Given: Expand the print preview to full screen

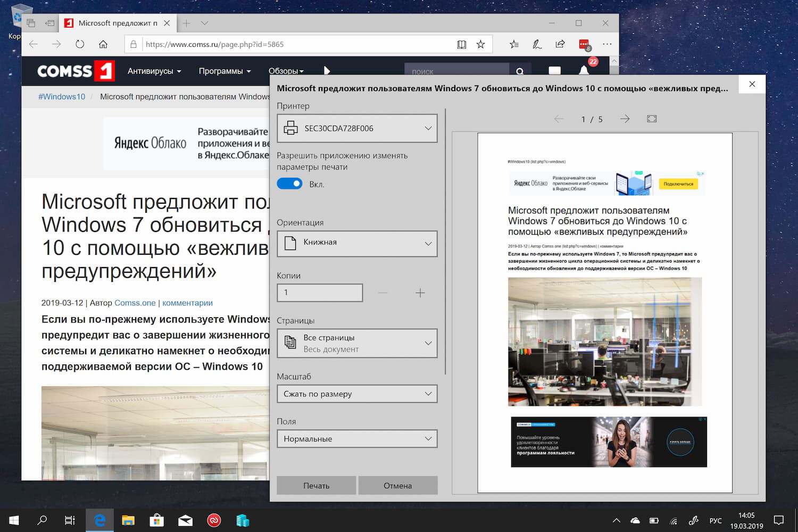Looking at the screenshot, I should click(x=651, y=119).
